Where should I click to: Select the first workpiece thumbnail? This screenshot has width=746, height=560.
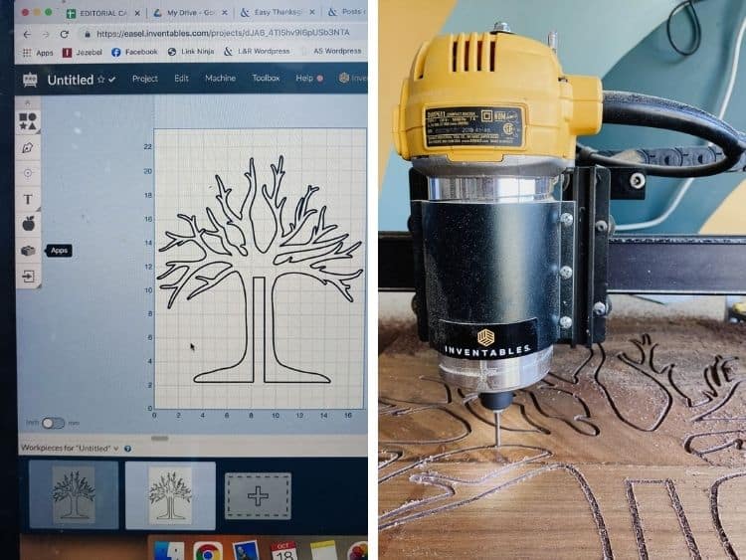pyautogui.click(x=74, y=495)
